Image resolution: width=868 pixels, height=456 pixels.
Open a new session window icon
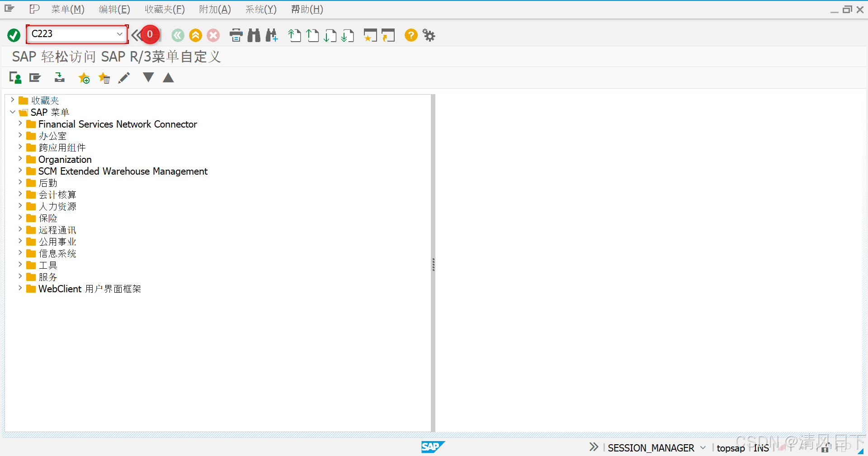click(x=370, y=35)
